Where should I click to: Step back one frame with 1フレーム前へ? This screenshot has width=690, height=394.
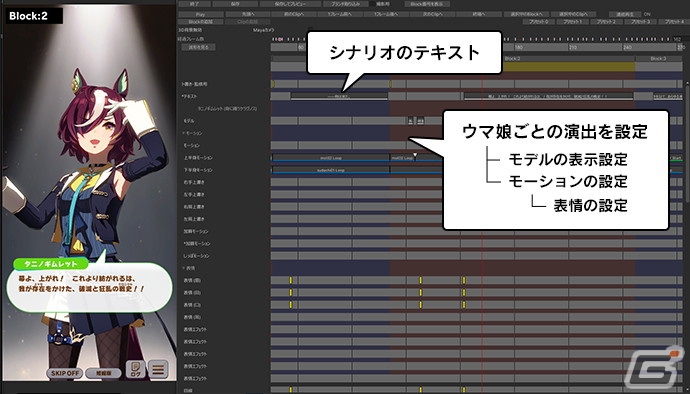pyautogui.click(x=340, y=15)
